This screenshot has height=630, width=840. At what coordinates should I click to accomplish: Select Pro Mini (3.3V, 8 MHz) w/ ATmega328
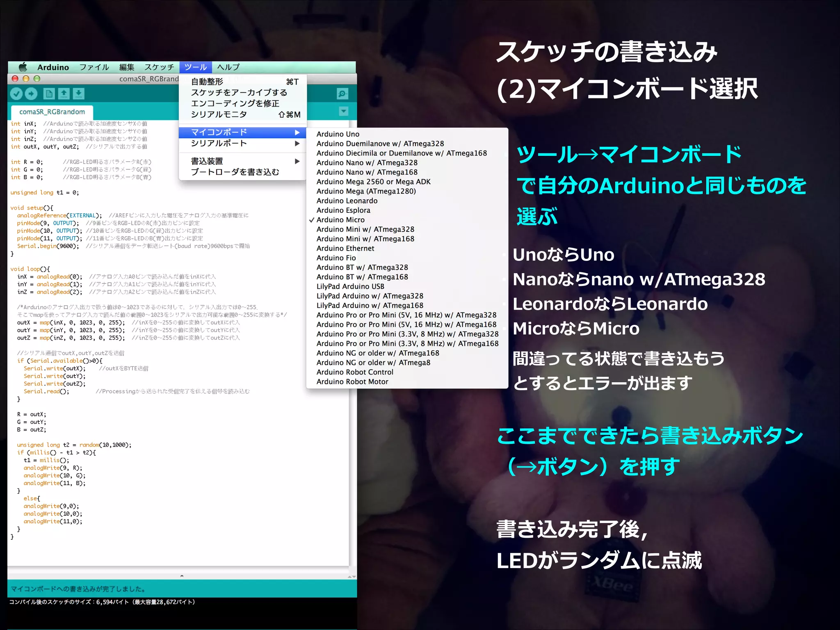[x=407, y=334]
